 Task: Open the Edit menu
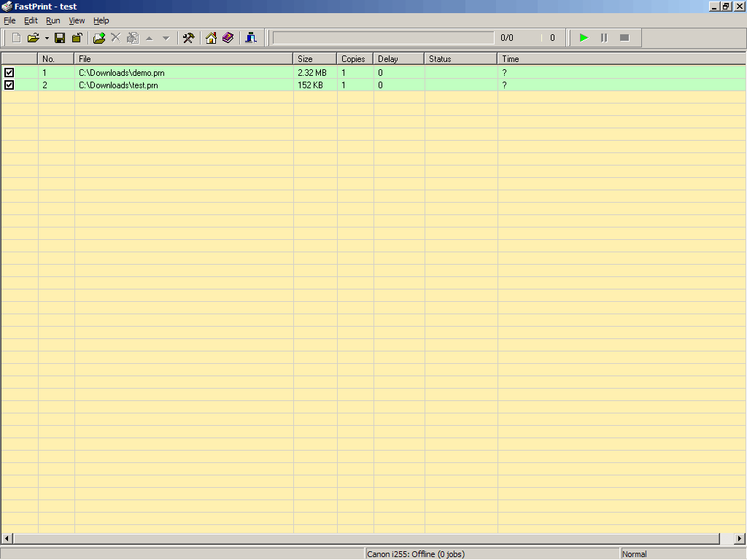pos(31,20)
